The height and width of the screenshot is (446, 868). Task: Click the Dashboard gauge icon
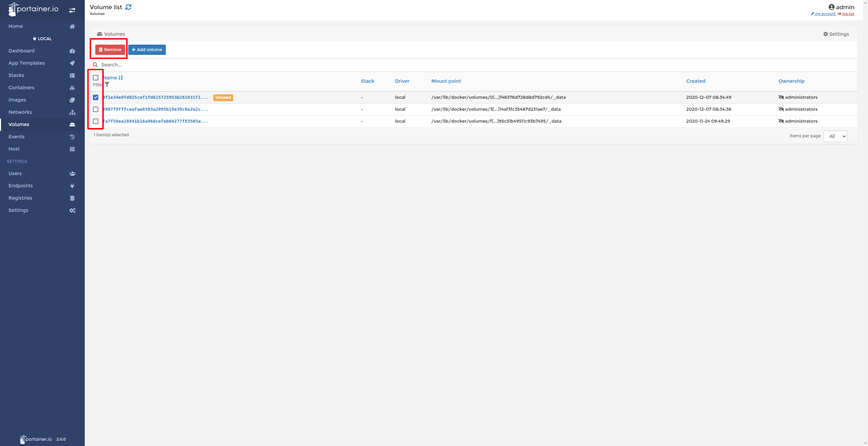pyautogui.click(x=72, y=51)
